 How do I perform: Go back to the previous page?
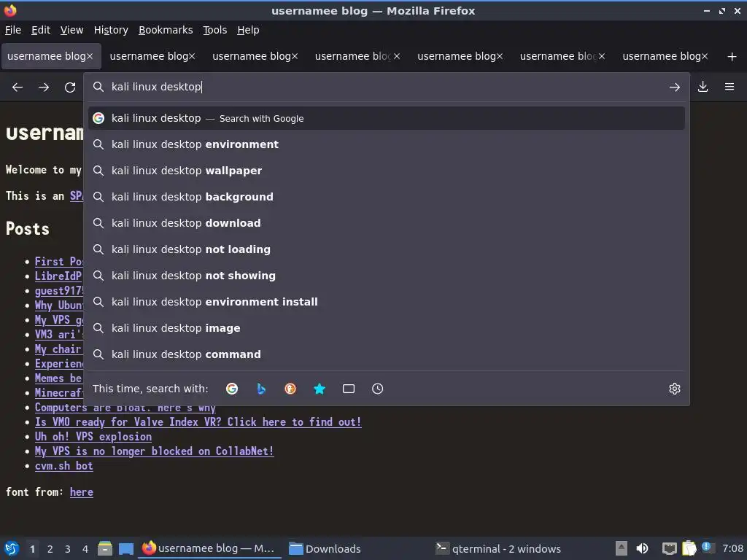click(18, 87)
